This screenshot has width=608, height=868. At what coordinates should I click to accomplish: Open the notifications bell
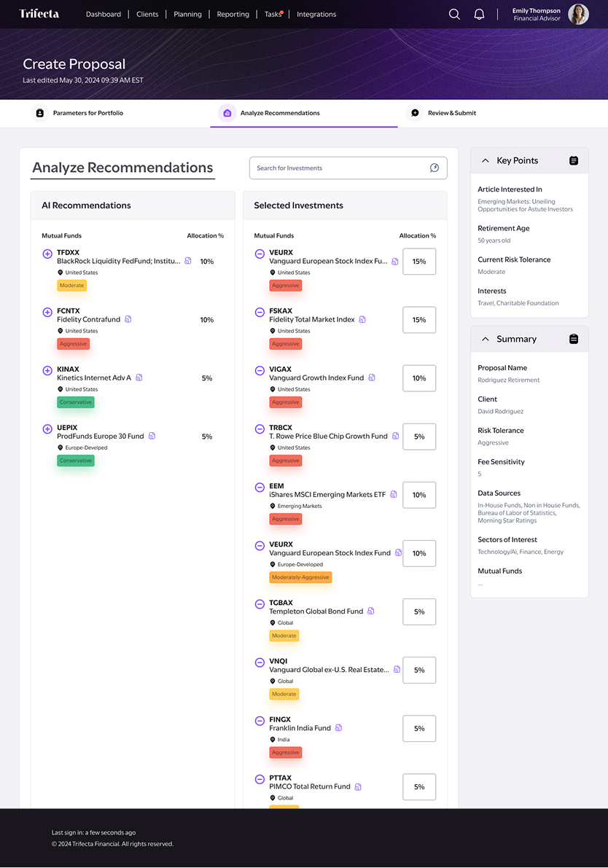(480, 15)
